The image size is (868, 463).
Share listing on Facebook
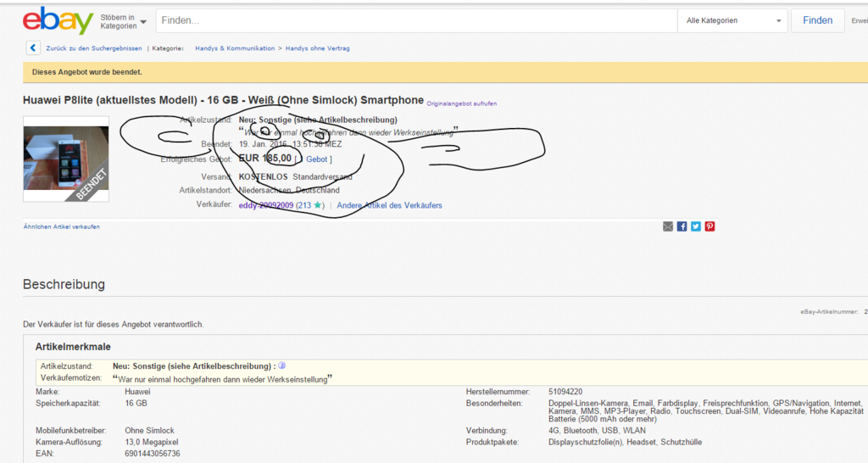(682, 226)
